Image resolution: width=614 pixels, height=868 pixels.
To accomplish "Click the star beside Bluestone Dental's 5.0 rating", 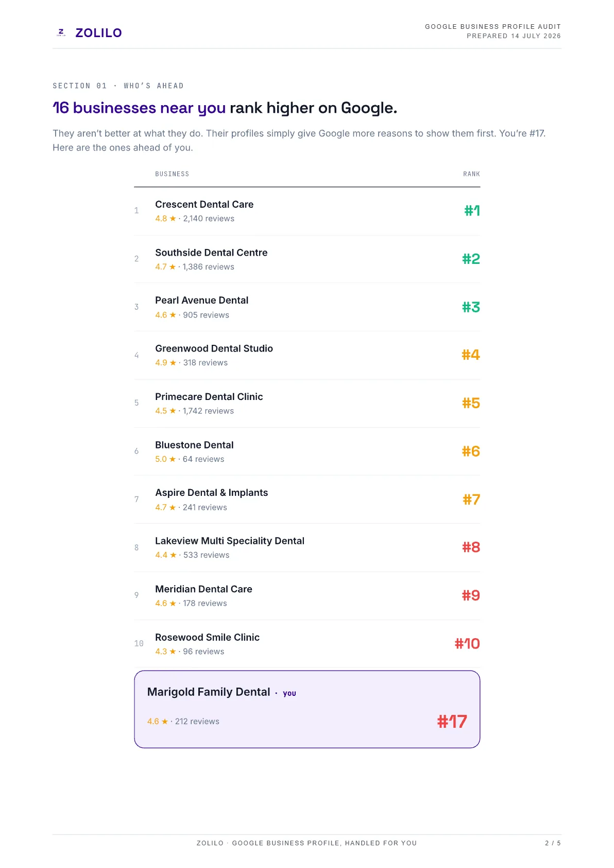I will coord(173,459).
